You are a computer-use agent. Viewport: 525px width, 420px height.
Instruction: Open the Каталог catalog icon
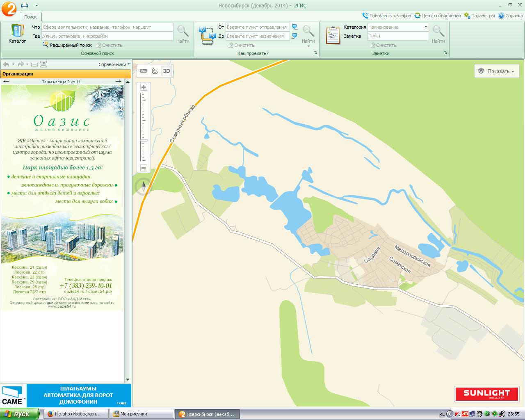click(17, 34)
